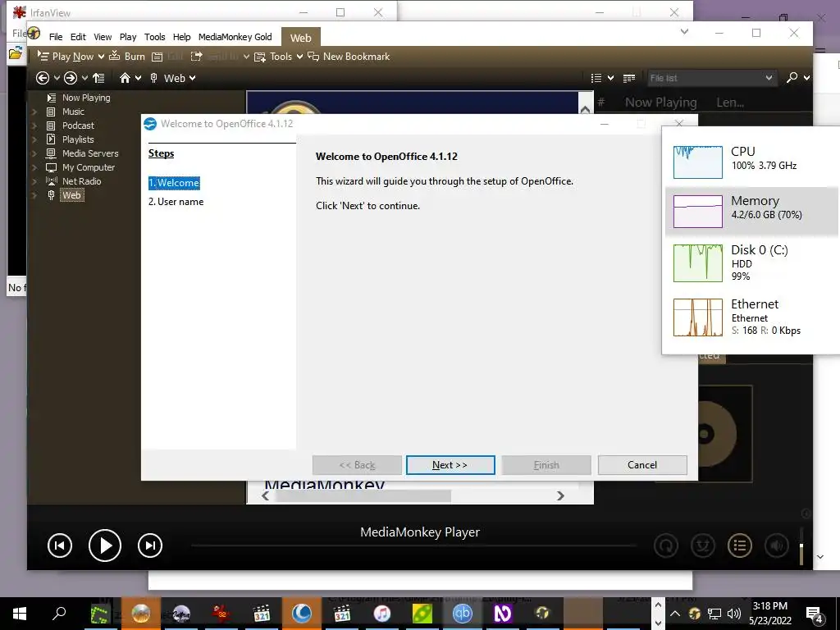Click the column layout icon
The height and width of the screenshot is (630, 840).
coord(629,78)
